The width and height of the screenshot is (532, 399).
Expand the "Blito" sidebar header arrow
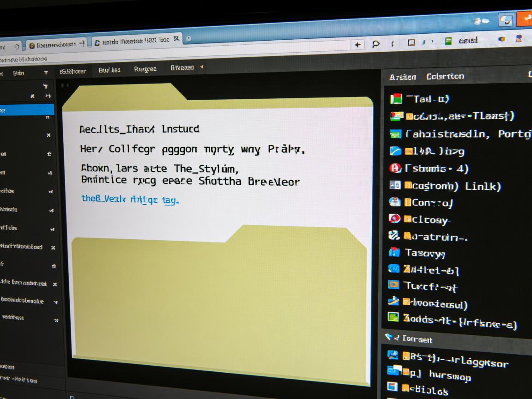coord(46,73)
